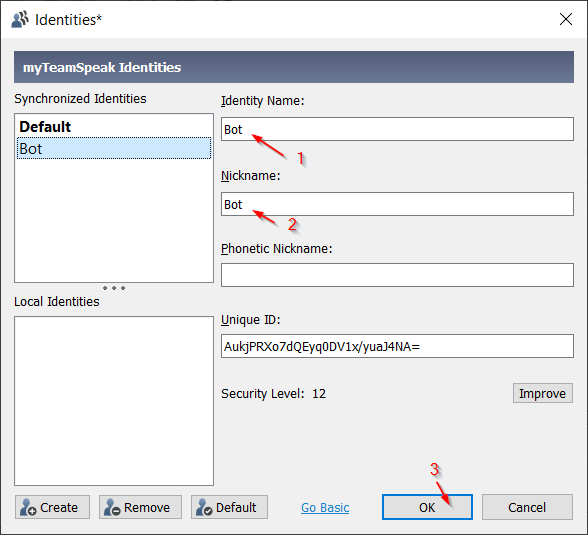
Task: Open the Go Basic link
Action: point(325,508)
